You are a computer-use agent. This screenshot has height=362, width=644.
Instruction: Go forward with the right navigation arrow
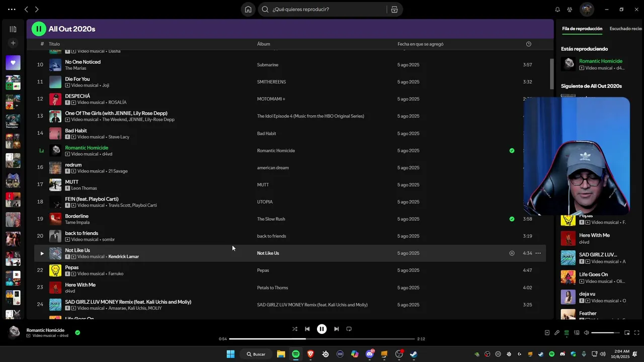point(37,10)
